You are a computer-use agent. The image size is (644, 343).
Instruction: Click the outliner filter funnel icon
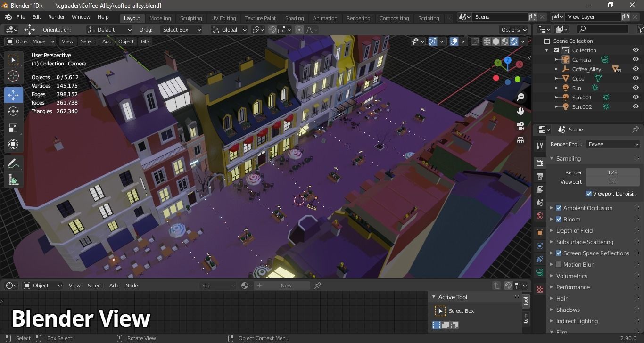pos(640,29)
